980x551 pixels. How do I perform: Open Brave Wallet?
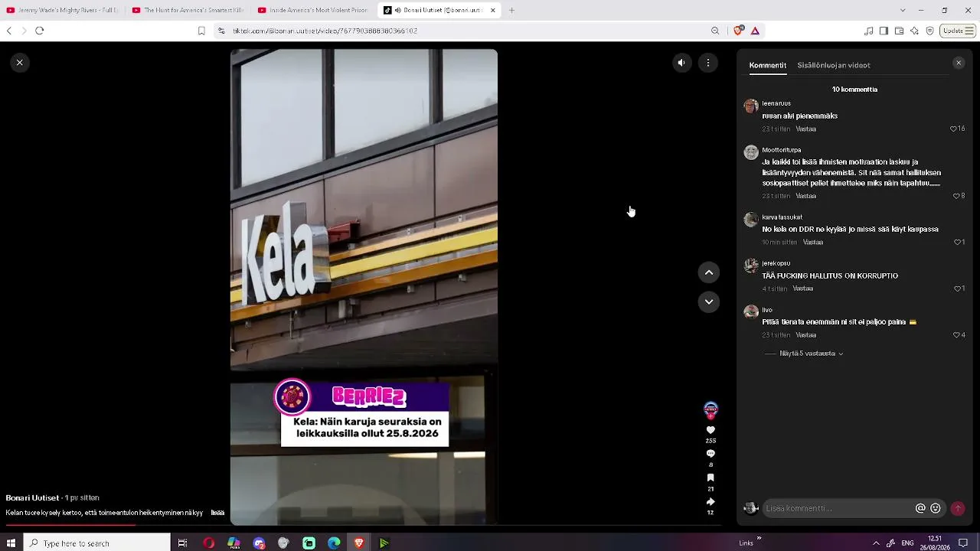[x=899, y=31]
